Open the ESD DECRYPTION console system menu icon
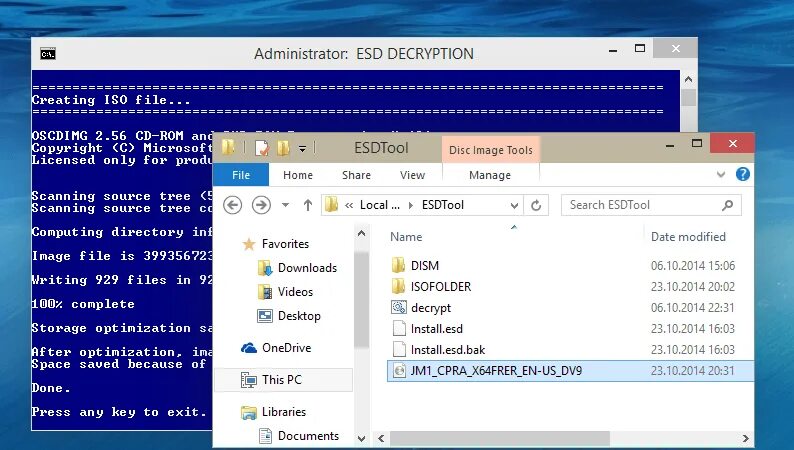794x450 pixels. click(x=48, y=54)
